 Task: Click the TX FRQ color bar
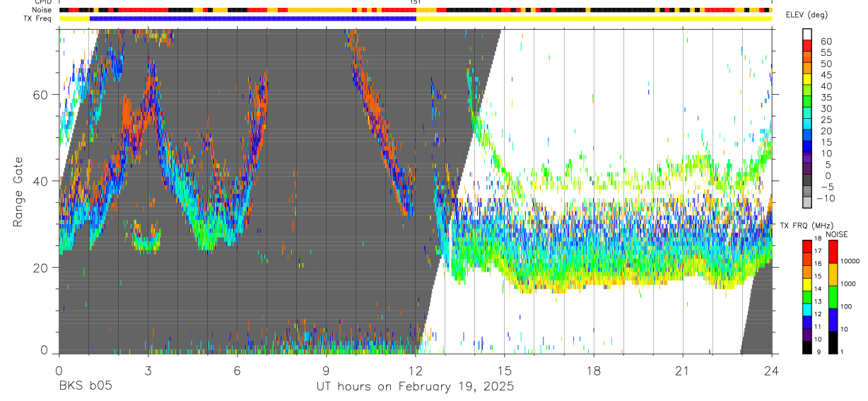point(808,296)
